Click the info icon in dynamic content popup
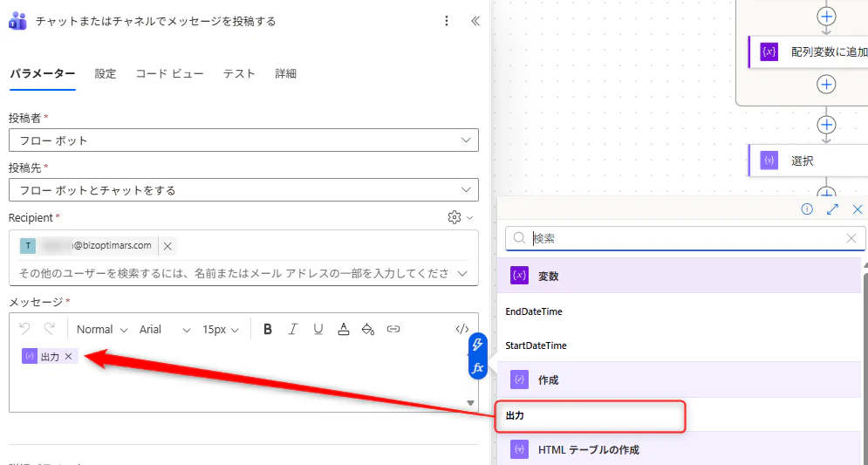The image size is (868, 465). coord(807,209)
